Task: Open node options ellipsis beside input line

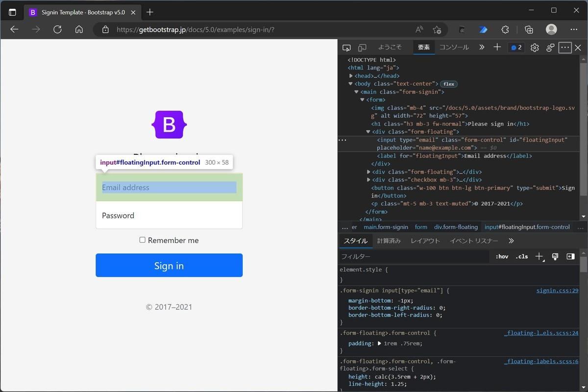Action: click(x=343, y=140)
